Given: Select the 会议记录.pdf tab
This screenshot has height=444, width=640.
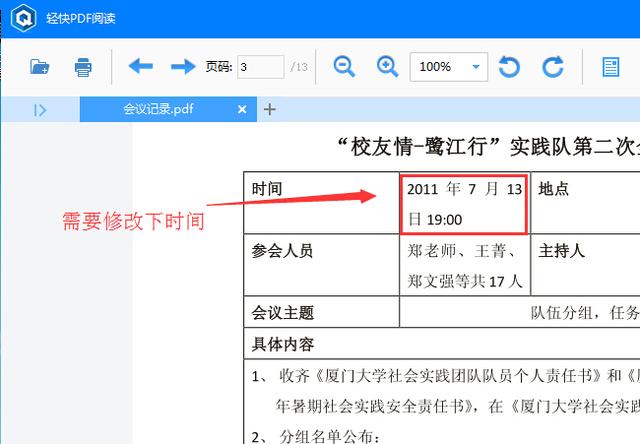Looking at the screenshot, I should click(x=168, y=109).
